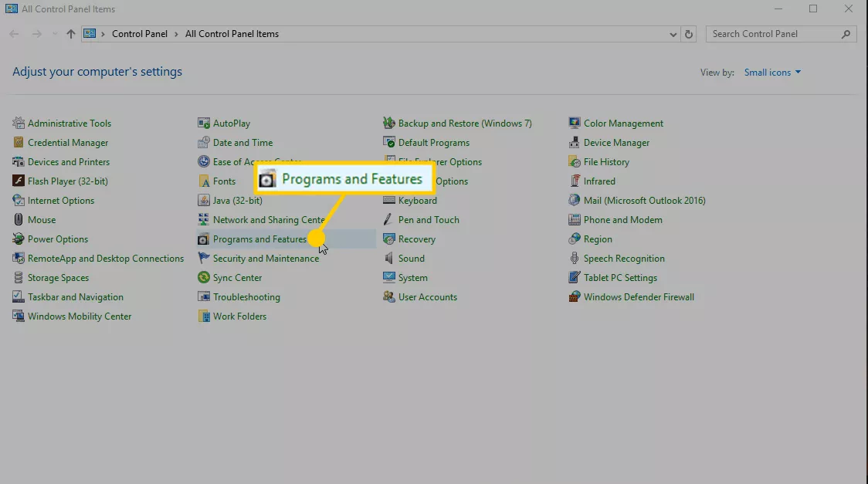Screen dimensions: 868x484
Task: Expand the address bar history dropdown
Action: (x=673, y=34)
